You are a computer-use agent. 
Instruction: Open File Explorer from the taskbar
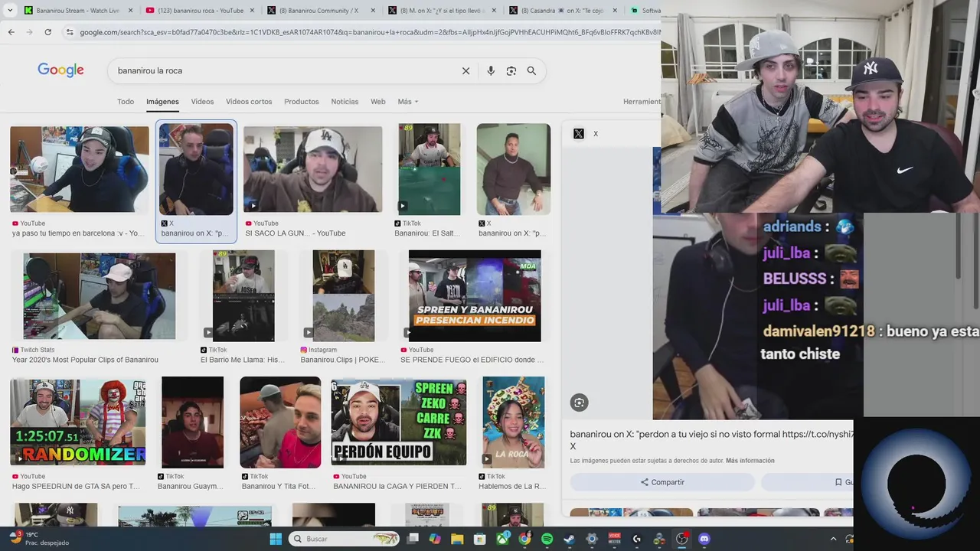458,539
